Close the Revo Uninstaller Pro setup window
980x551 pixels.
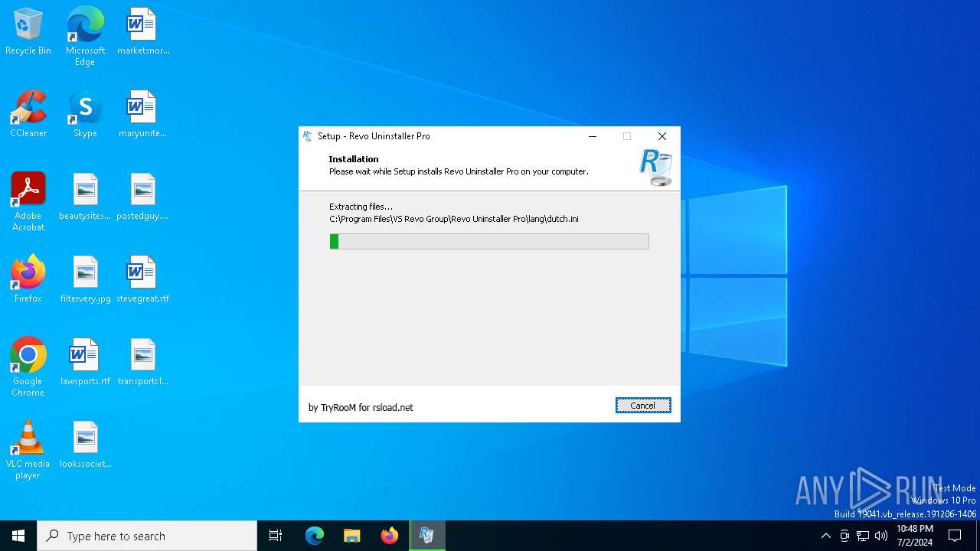(662, 136)
